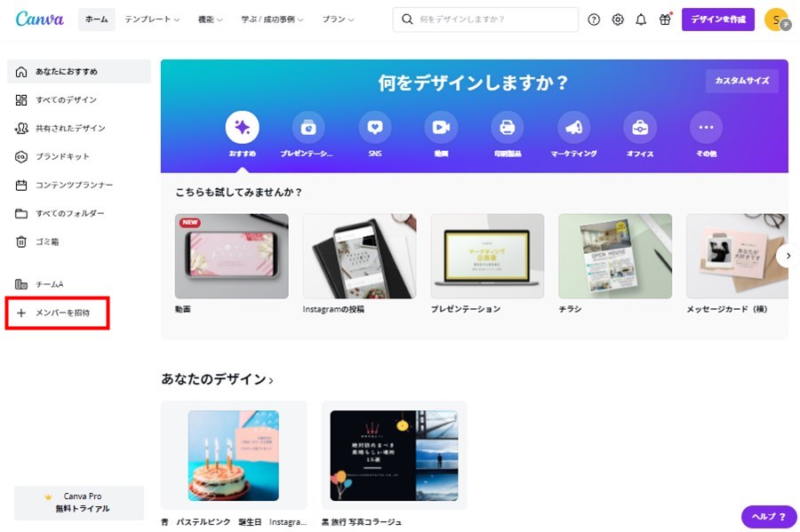
Task: Focus the 何をデザインしますか search field
Action: pos(485,20)
